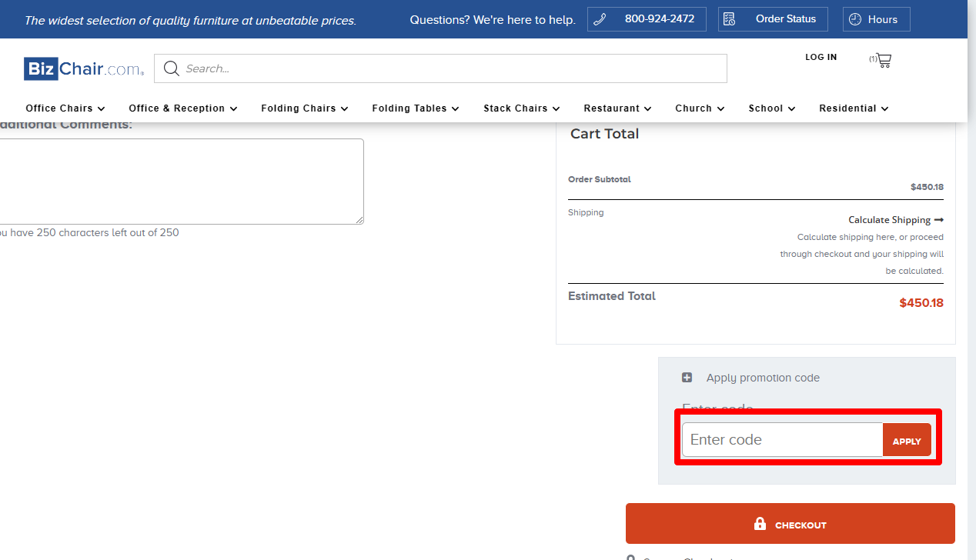Open the Stack Chairs menu chevron
Screen dimensions: 976x560
tap(557, 108)
